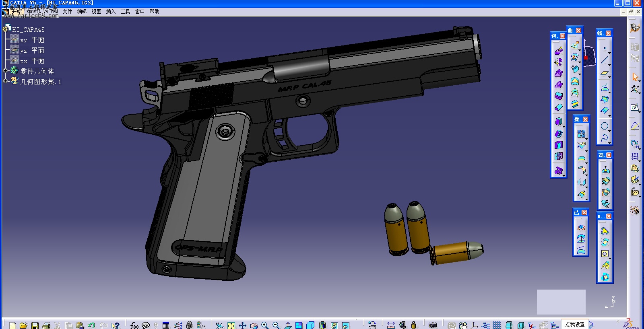This screenshot has width=644, height=329.
Task: Open the Formula f(x) editor
Action: click(x=134, y=325)
